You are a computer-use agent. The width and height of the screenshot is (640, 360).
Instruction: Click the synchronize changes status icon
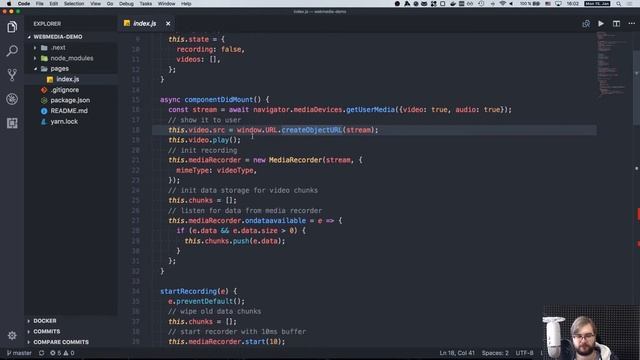click(41, 353)
